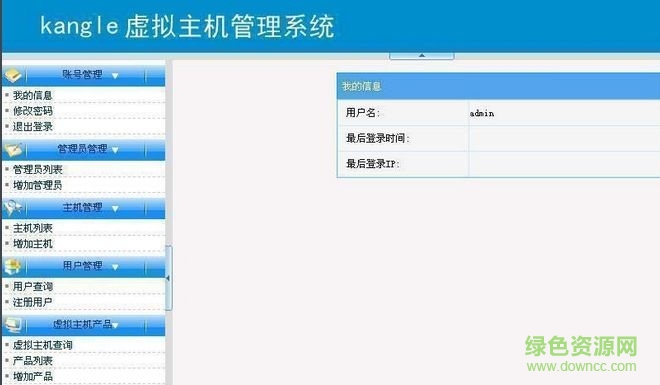
Task: Open the 主机列表 page
Action: (33, 228)
